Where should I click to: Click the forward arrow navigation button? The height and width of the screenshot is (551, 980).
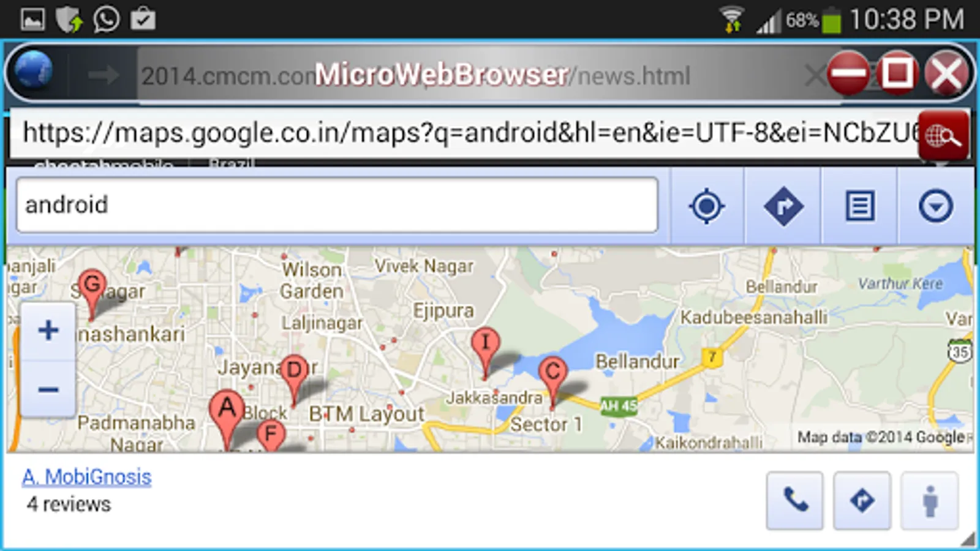pyautogui.click(x=103, y=75)
